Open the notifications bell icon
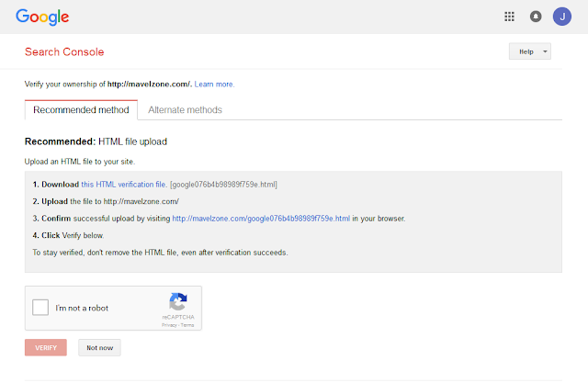Viewport: 588px width, 383px height. [x=536, y=17]
